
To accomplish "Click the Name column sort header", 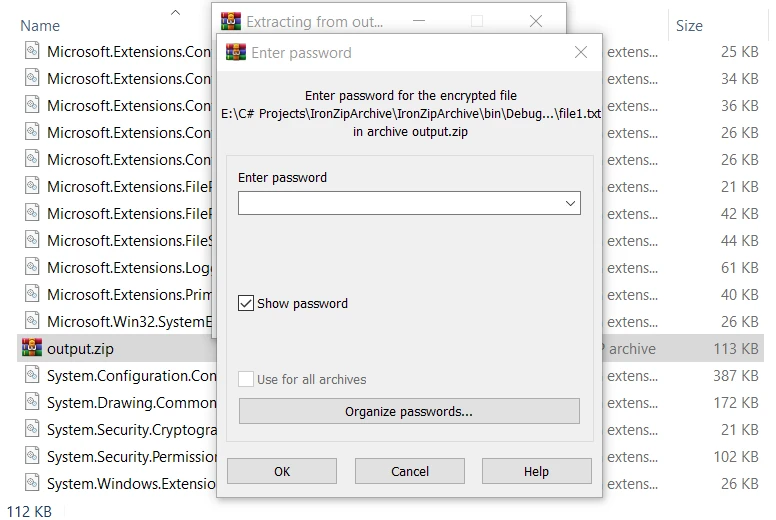I will click(40, 26).
